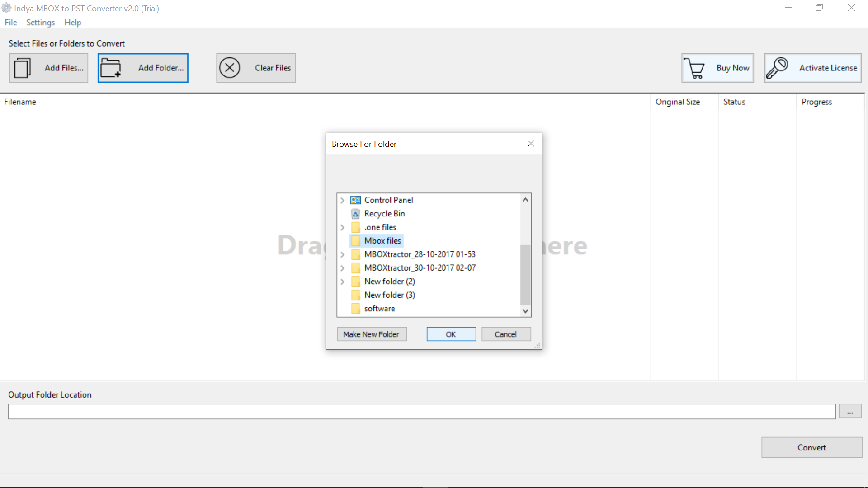
Task: Open the Settings menu
Action: click(40, 22)
